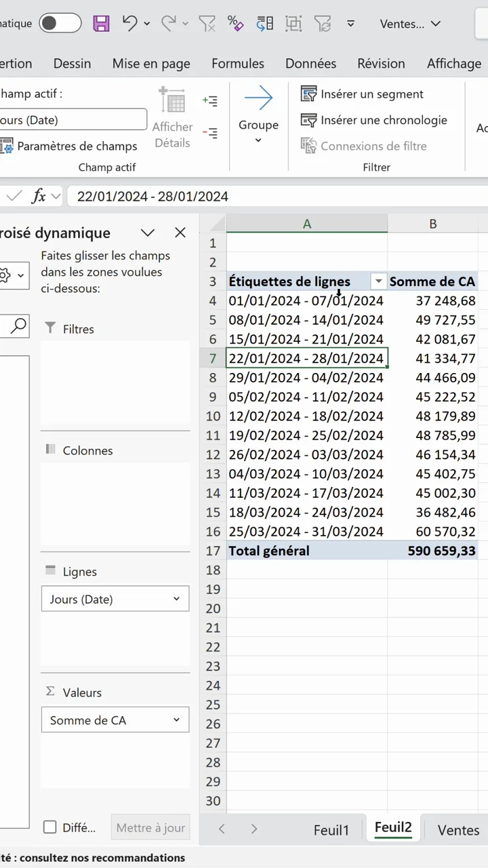488x868 pixels.
Task: Click the Afficher Détails button
Action: click(x=172, y=117)
